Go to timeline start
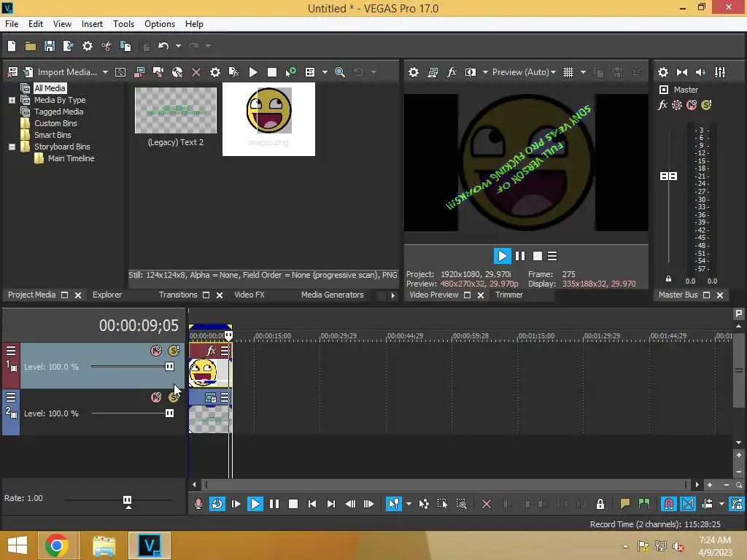This screenshot has height=560, width=747. coord(312,504)
